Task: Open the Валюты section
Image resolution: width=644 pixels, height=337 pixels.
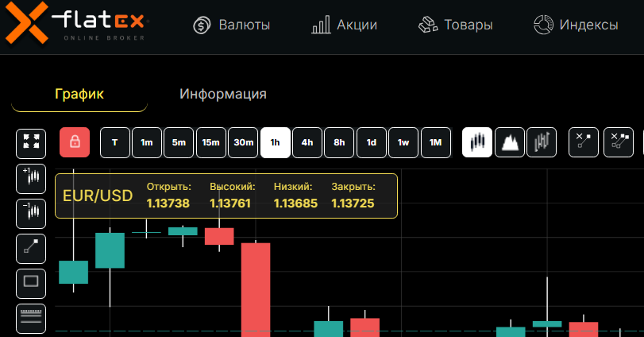Action: (x=232, y=25)
